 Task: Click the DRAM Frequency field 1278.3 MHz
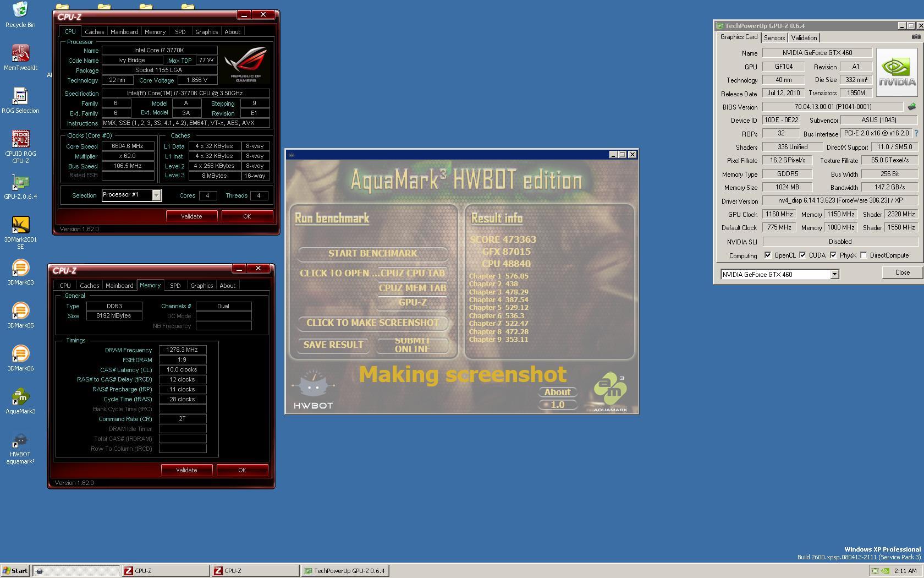pyautogui.click(x=183, y=350)
